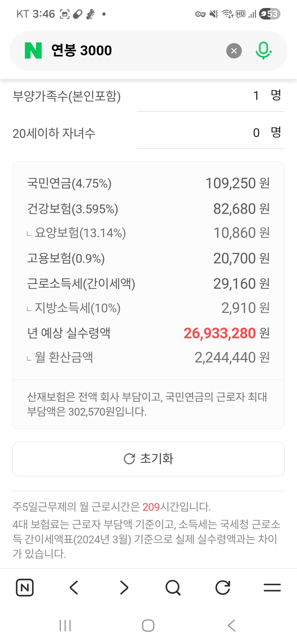
Task: Open the bottom hamburger menu
Action: [x=272, y=588]
